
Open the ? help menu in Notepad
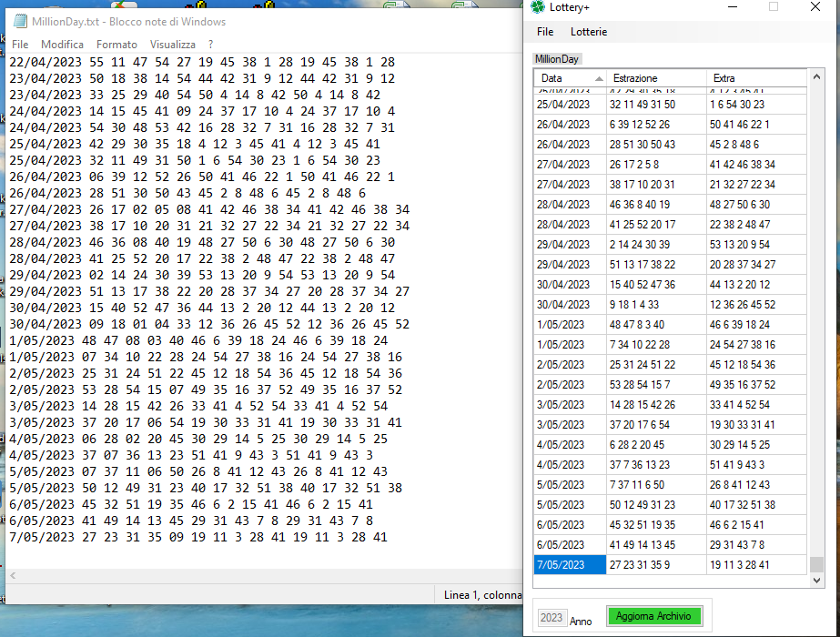210,45
